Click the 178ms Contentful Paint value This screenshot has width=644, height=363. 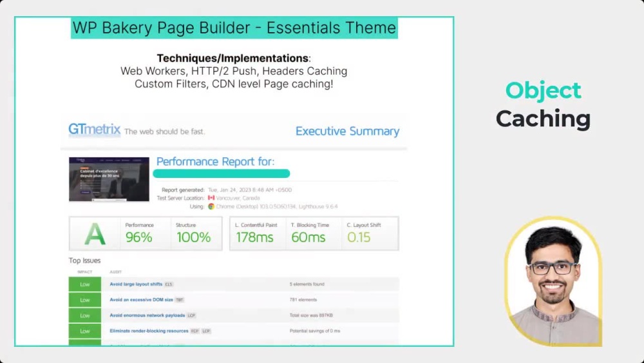pyautogui.click(x=254, y=237)
